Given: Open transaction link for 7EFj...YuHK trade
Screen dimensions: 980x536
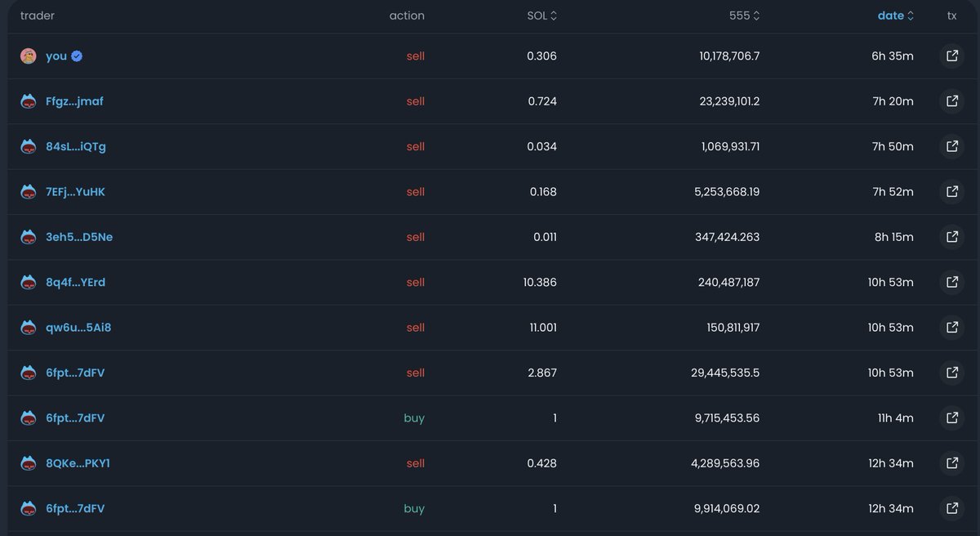Looking at the screenshot, I should coord(951,191).
